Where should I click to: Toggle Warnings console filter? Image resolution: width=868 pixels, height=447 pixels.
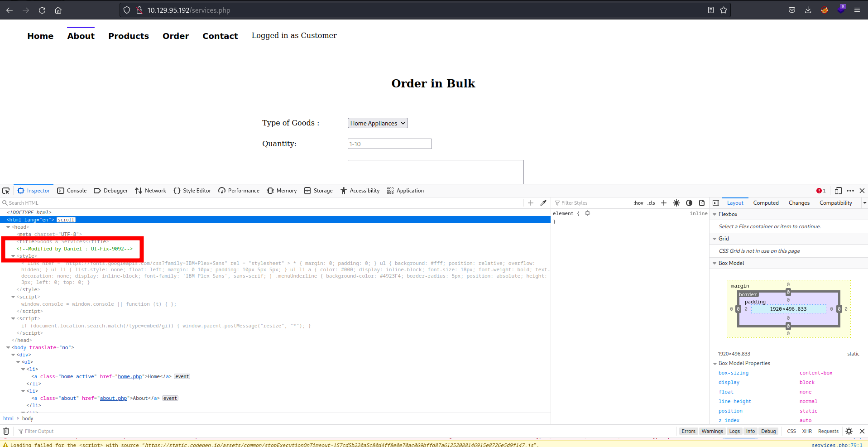[712, 431]
